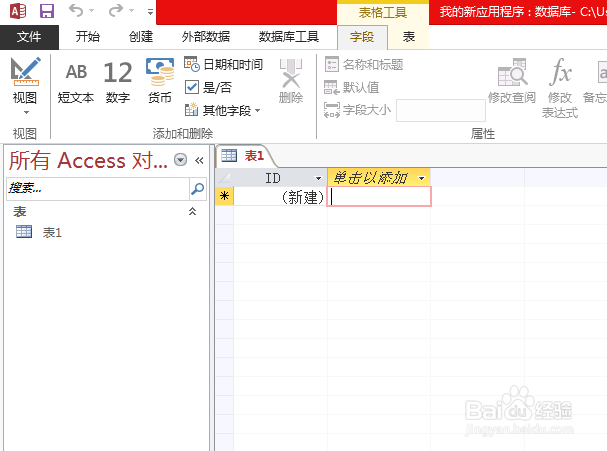Open the 单击以添加 dropdown arrow
This screenshot has height=451, width=607.
point(421,178)
